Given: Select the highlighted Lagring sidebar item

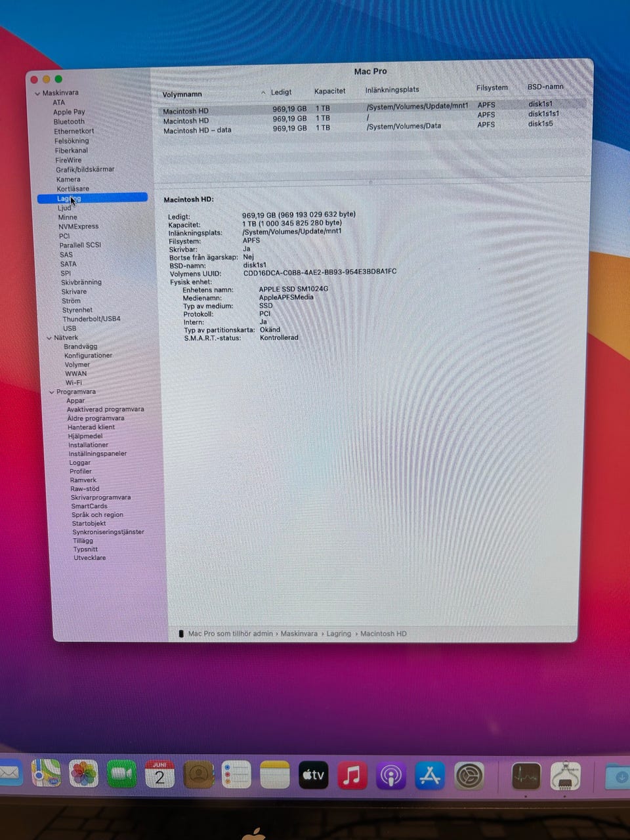Looking at the screenshot, I should [x=93, y=198].
